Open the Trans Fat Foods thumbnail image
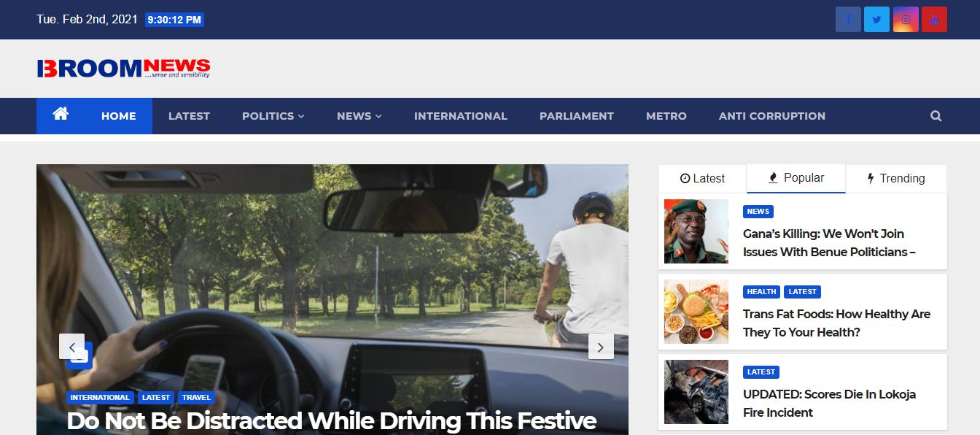 coord(696,312)
